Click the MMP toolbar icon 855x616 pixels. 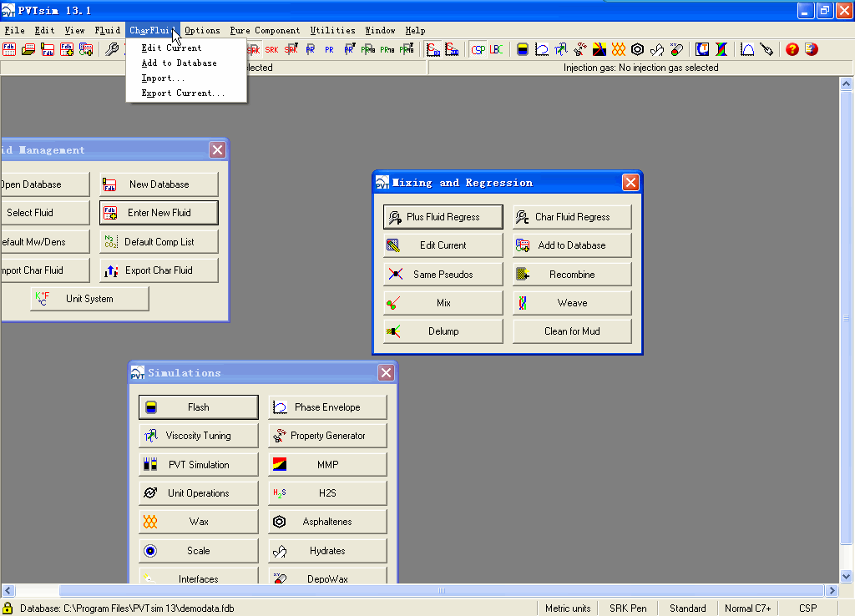pyautogui.click(x=600, y=49)
